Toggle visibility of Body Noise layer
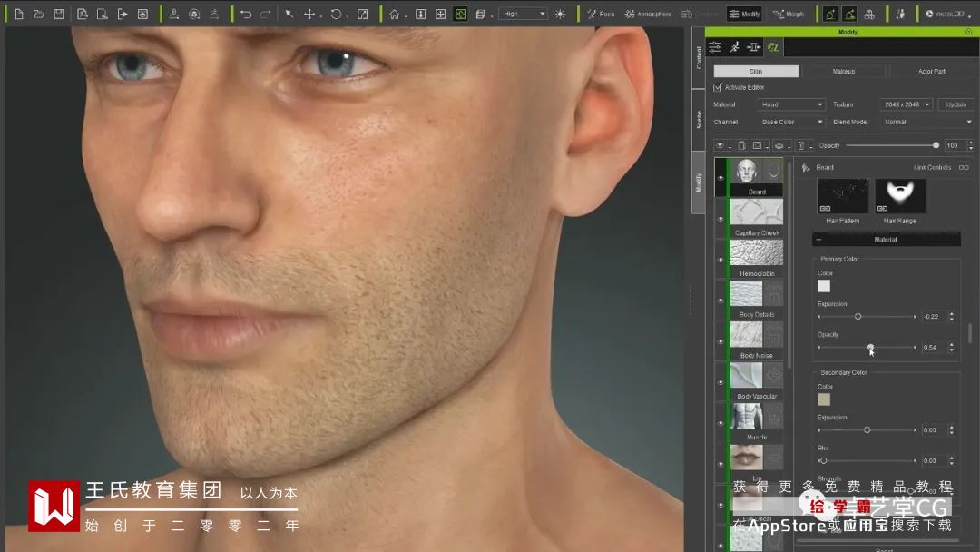Viewport: 980px width, 552px height. [x=720, y=341]
